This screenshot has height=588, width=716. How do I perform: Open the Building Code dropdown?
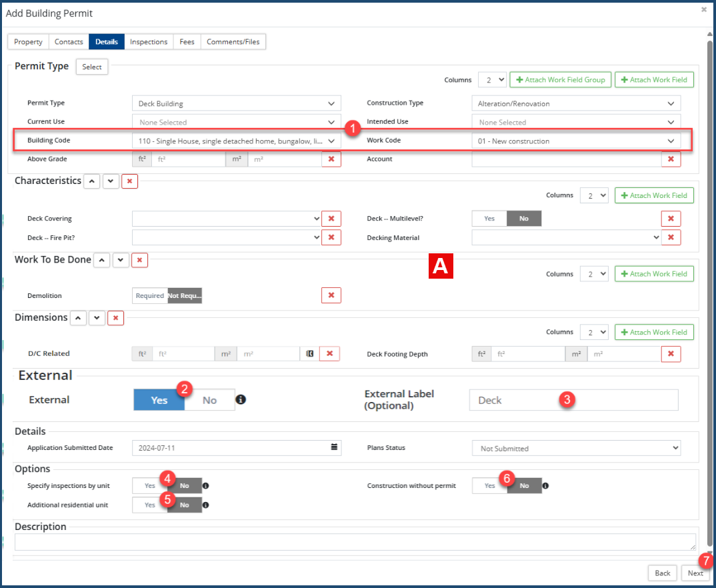tap(237, 141)
